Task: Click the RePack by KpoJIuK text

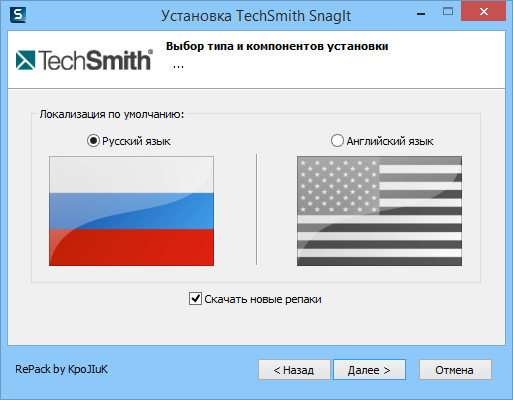Action: (62, 369)
